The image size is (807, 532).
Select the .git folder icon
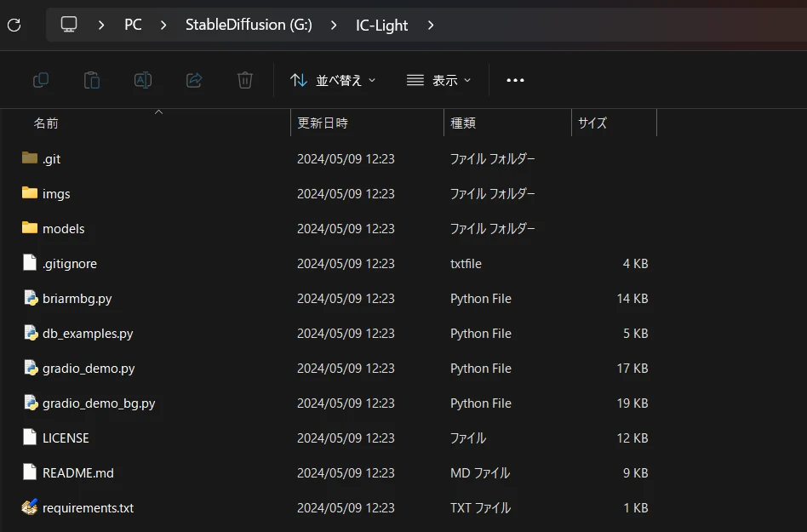[30, 158]
